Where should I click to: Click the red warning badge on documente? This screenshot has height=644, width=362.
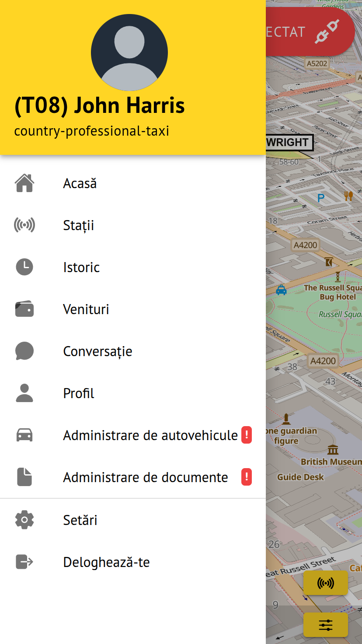[x=247, y=477]
